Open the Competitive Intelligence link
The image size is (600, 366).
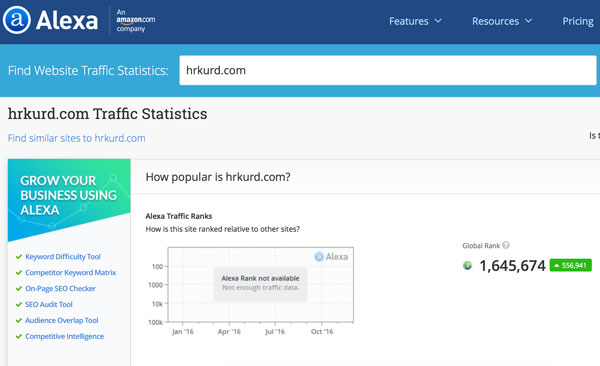[64, 337]
